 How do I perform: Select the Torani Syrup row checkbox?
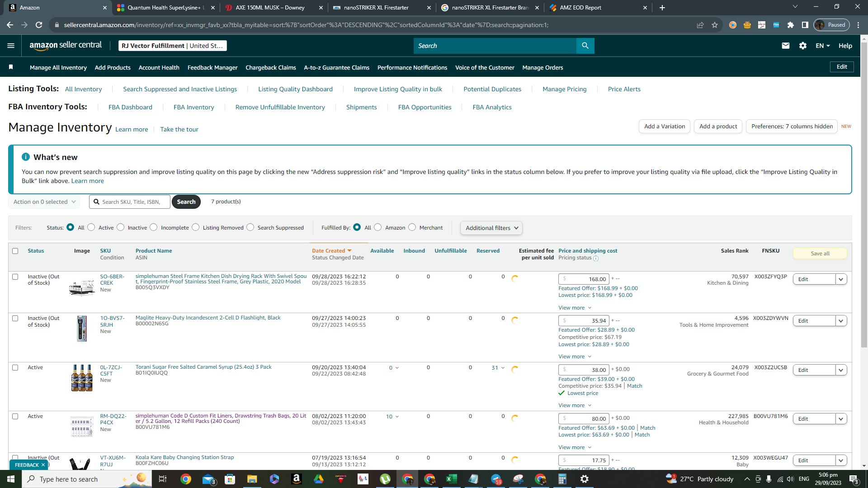coord(15,367)
